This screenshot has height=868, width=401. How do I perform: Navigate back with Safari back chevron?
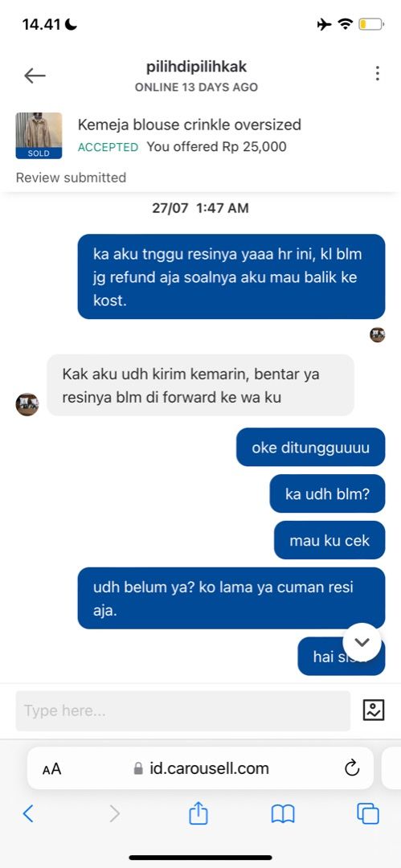[x=28, y=813]
